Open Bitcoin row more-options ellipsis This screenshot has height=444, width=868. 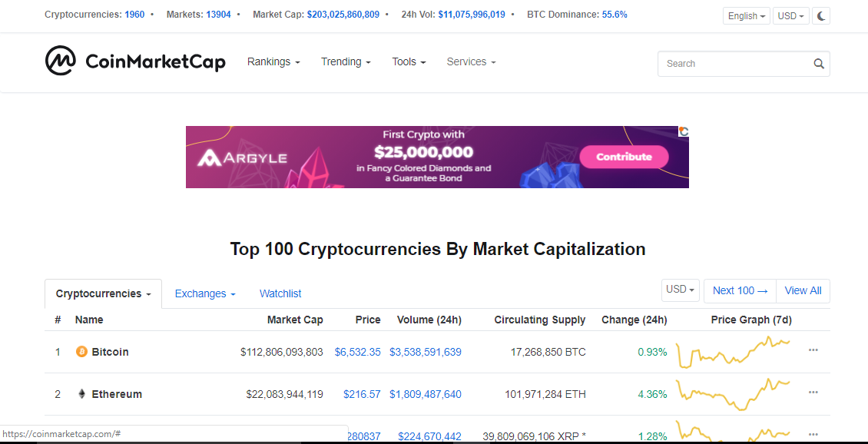(813, 350)
